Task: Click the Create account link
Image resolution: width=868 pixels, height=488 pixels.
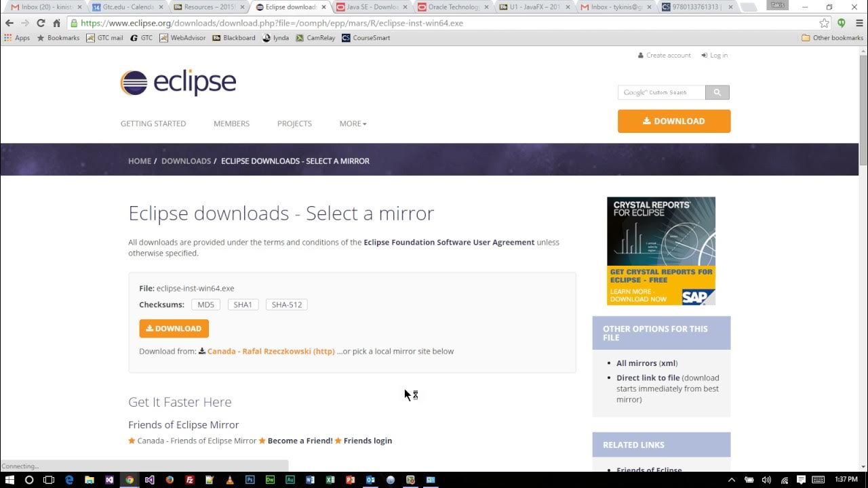Action: coord(664,55)
